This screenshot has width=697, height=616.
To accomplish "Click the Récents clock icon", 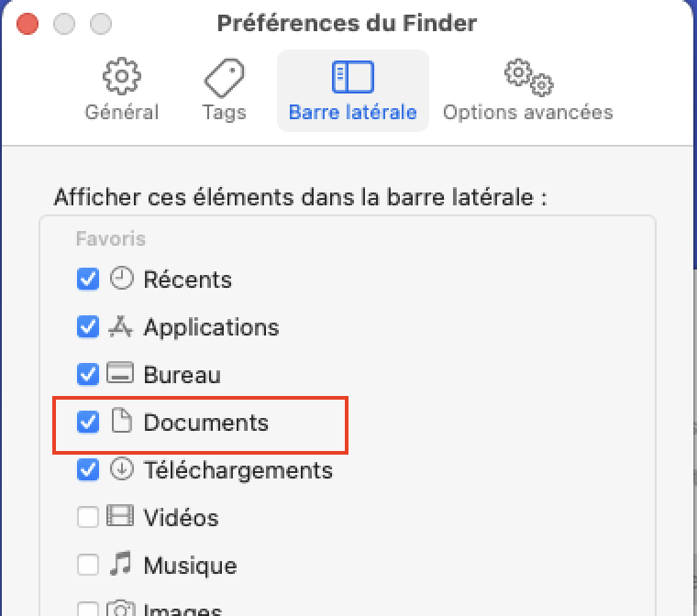I will tap(121, 279).
